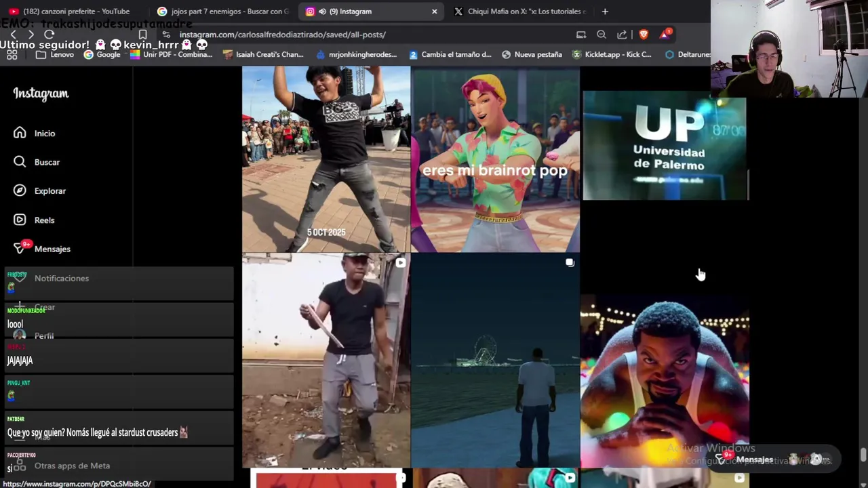The height and width of the screenshot is (488, 868).
Task: Click the Instagram logo wordmark
Action: point(41,94)
